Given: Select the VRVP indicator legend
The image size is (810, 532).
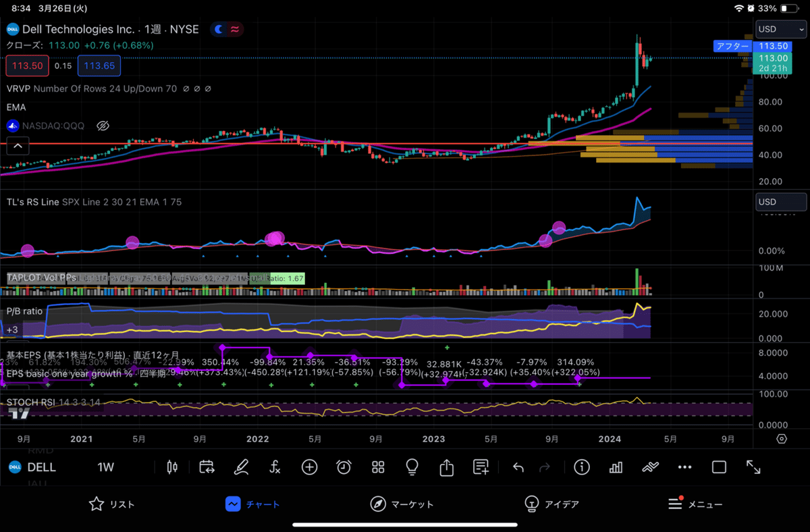Looking at the screenshot, I should click(x=91, y=88).
